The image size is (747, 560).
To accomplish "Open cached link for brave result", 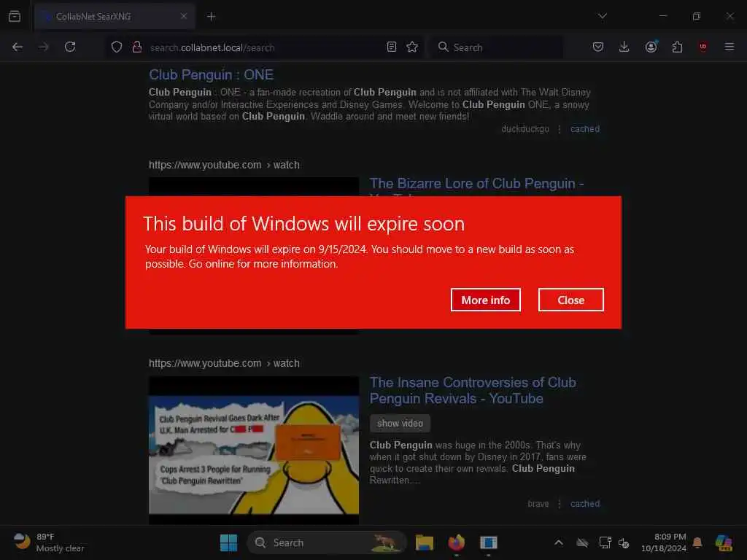I will 585,504.
